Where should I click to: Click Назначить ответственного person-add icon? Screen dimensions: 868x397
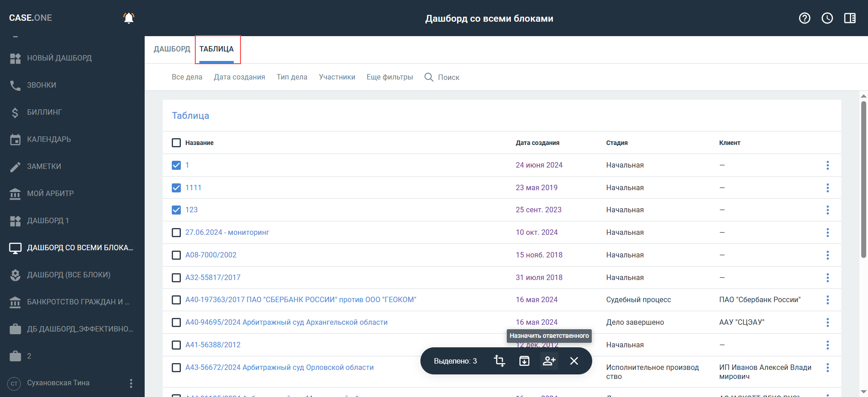pos(549,361)
